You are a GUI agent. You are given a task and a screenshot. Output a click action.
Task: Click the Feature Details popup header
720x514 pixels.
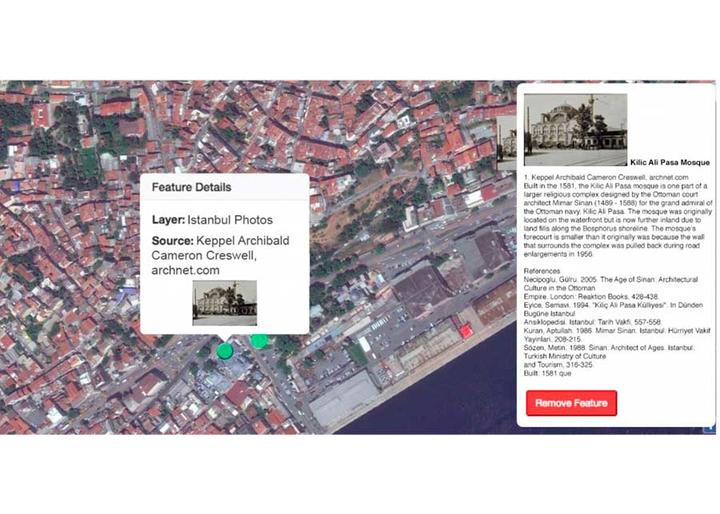click(x=225, y=187)
